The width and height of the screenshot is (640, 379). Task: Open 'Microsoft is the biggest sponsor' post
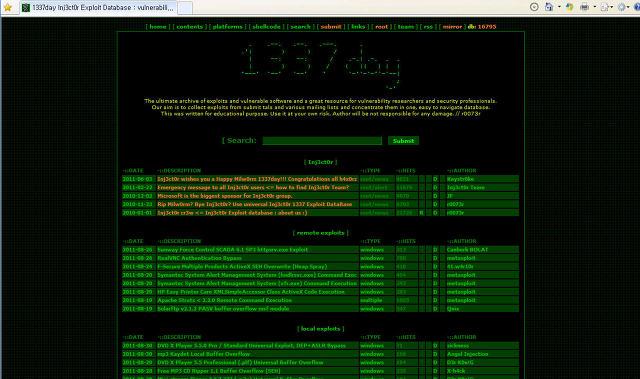pyautogui.click(x=224, y=196)
